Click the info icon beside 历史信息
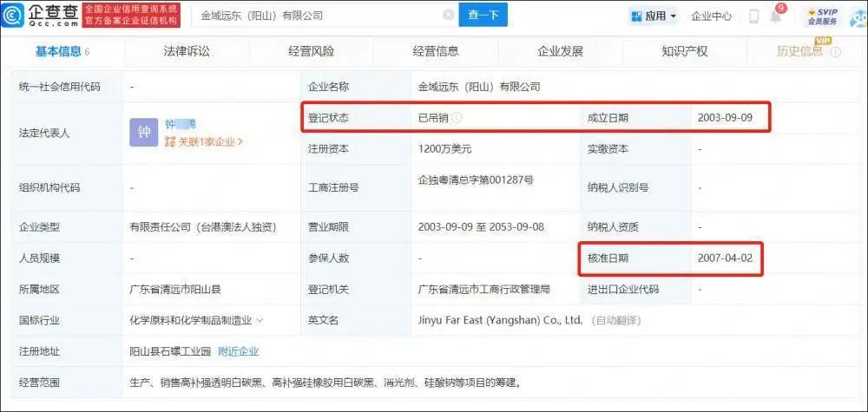This screenshot has width=868, height=412. click(836, 52)
